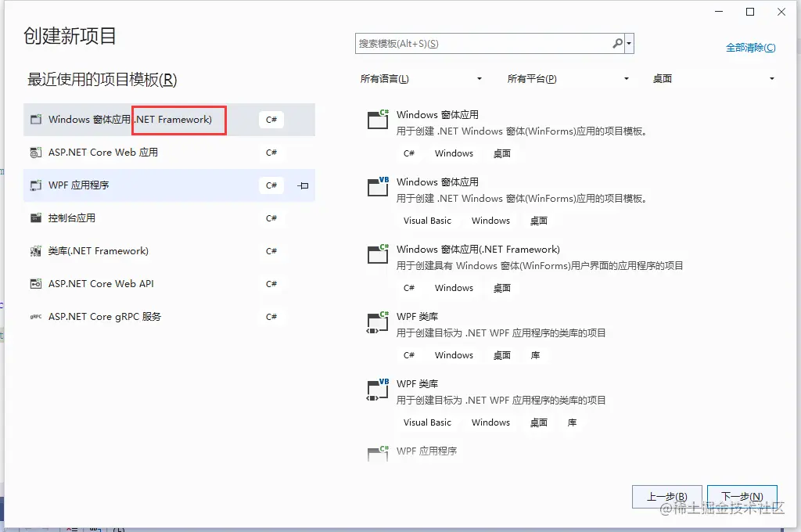Click the 类库(.NET Framework) library icon
The image size is (801, 532).
pyautogui.click(x=36, y=251)
